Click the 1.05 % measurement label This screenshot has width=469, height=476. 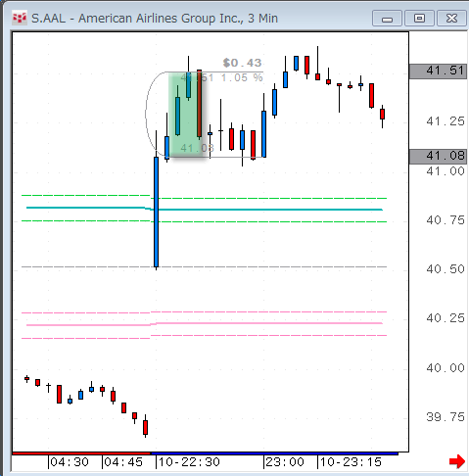coord(242,77)
